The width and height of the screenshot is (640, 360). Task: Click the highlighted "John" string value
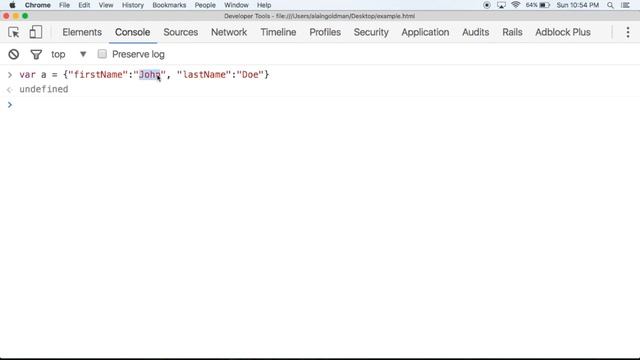pyautogui.click(x=149, y=75)
